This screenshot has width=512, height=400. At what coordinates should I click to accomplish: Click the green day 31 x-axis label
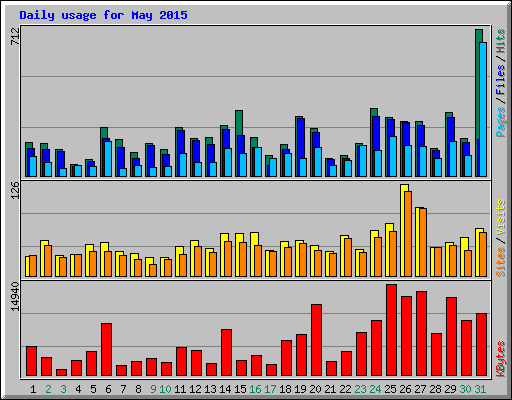[480, 389]
